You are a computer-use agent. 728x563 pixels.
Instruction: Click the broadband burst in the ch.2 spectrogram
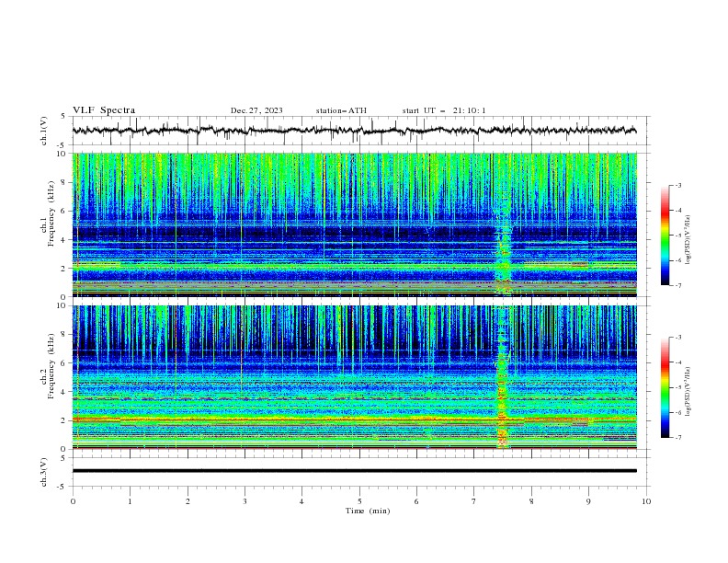pyautogui.click(x=502, y=377)
